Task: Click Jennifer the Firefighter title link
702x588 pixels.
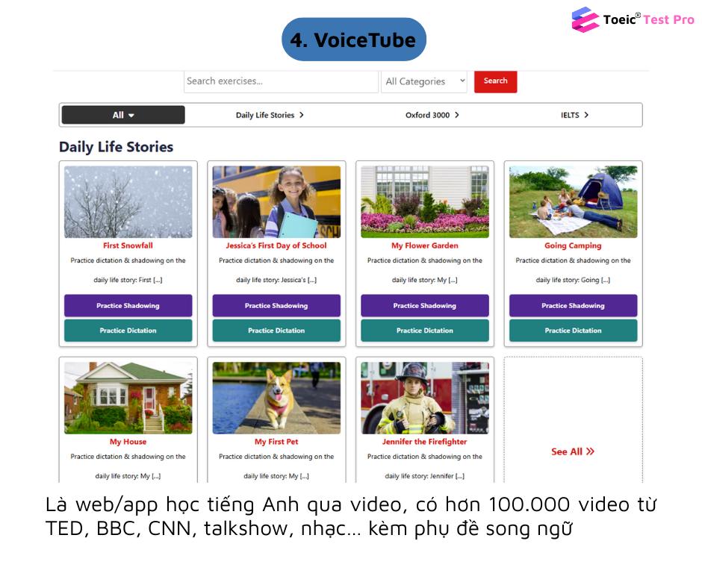Action: coord(425,442)
